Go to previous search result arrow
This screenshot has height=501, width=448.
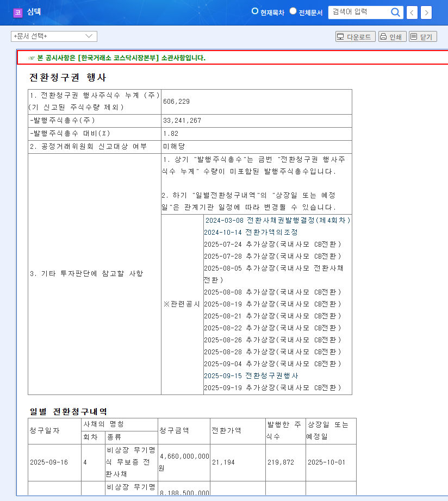pyautogui.click(x=412, y=13)
